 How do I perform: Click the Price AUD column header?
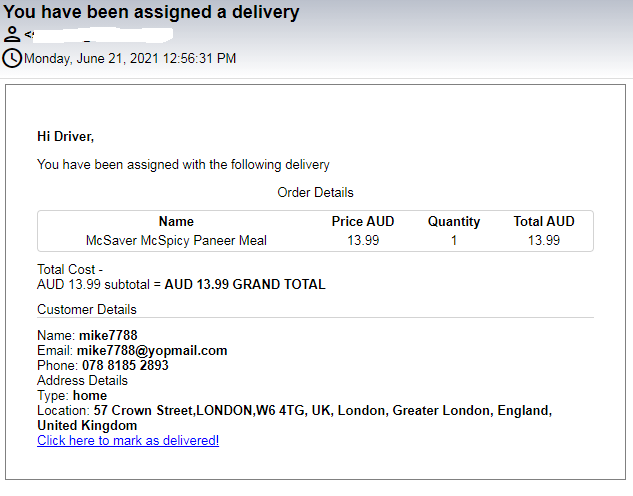pyautogui.click(x=361, y=222)
